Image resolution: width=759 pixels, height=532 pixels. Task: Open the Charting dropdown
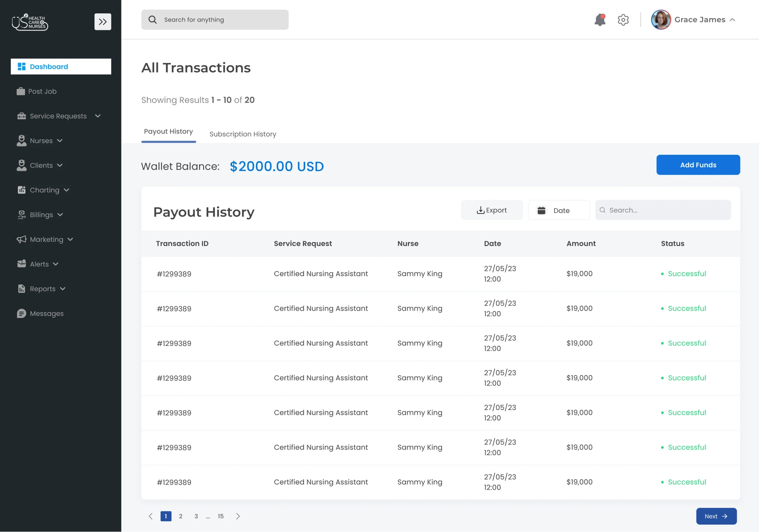tap(67, 190)
